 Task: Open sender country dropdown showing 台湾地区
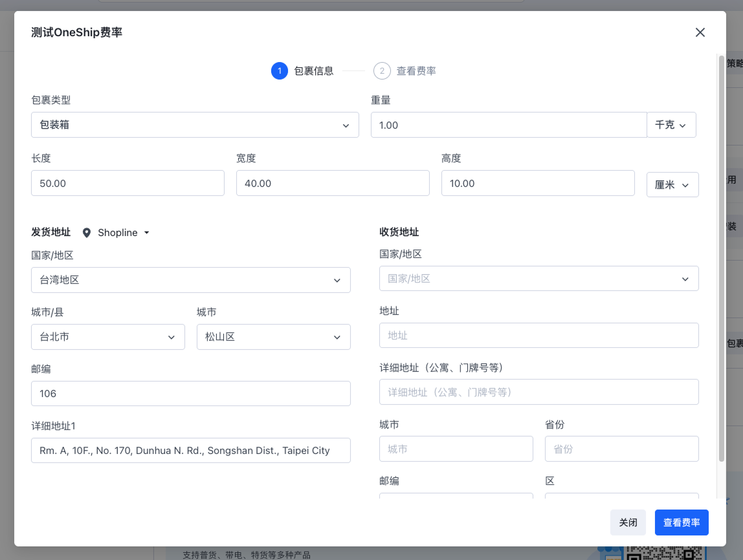point(190,280)
